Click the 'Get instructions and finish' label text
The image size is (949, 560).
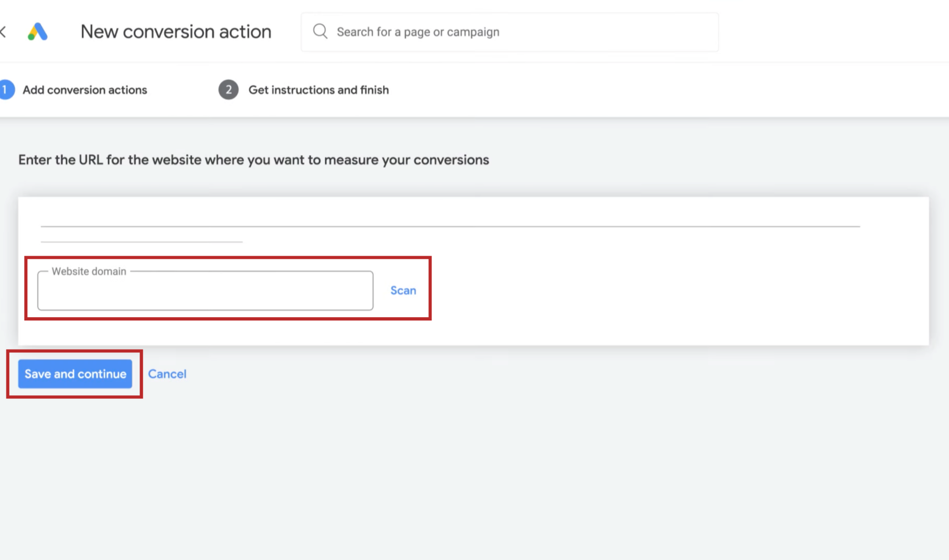[318, 90]
